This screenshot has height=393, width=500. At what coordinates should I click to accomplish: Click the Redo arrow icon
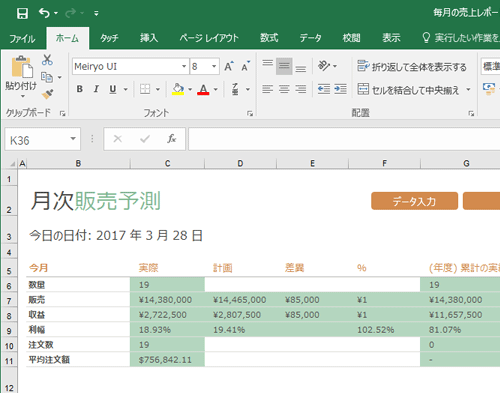click(x=71, y=13)
